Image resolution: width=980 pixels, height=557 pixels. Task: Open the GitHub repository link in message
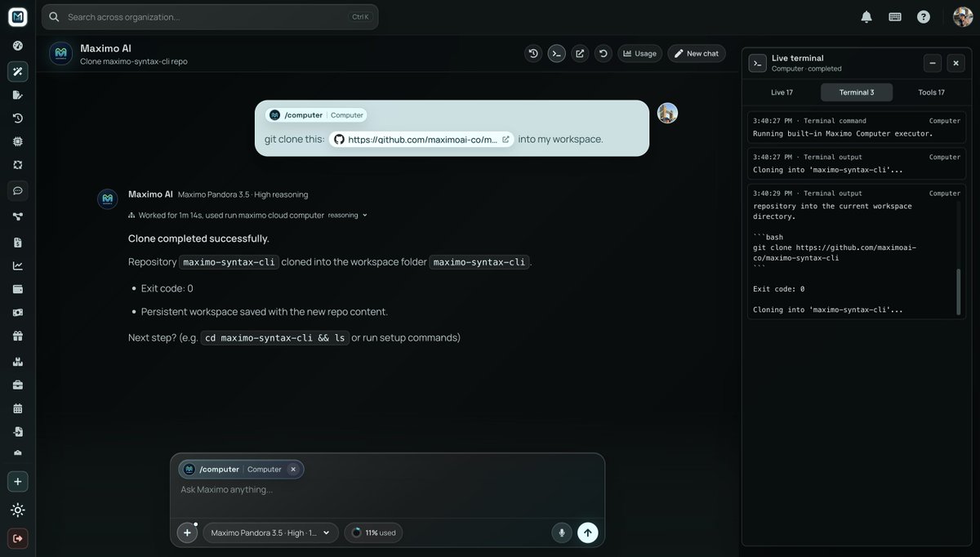pos(422,139)
